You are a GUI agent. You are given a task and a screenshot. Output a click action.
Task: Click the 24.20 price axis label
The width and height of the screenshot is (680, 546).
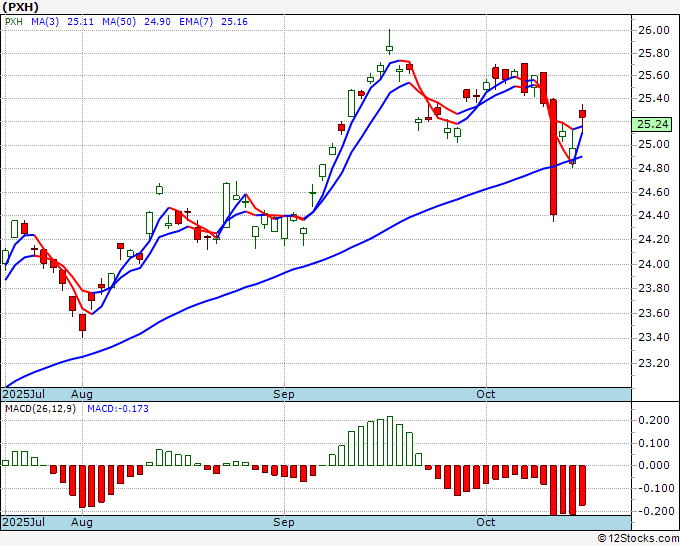pos(654,239)
